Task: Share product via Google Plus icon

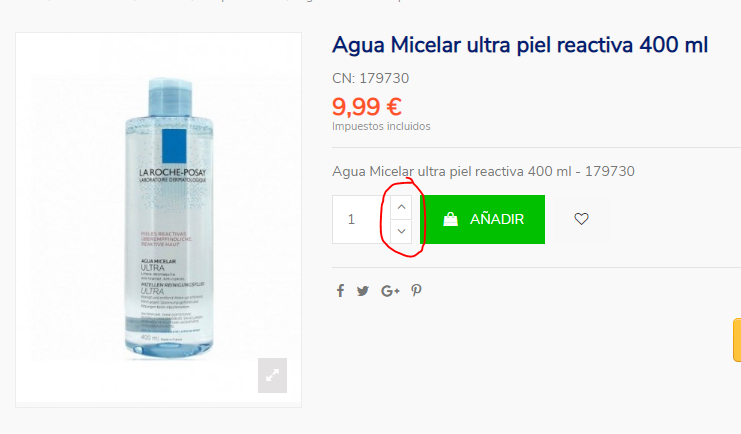Action: tap(390, 291)
